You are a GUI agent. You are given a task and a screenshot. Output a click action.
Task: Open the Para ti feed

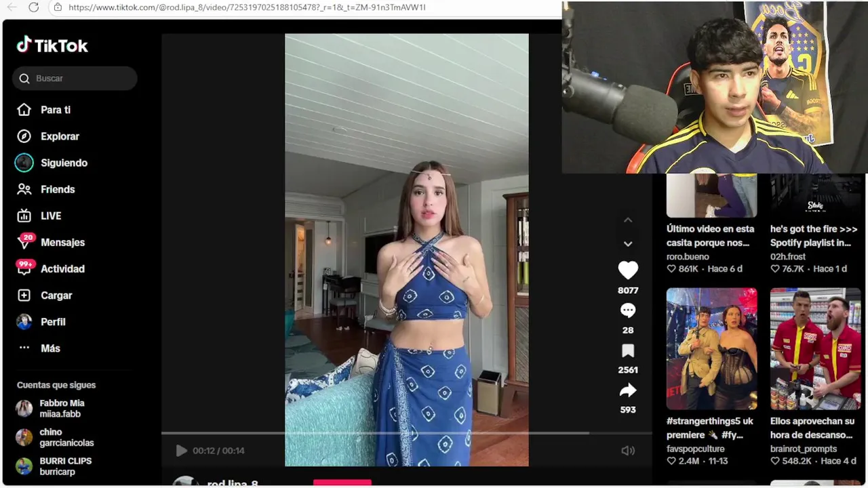coord(56,110)
